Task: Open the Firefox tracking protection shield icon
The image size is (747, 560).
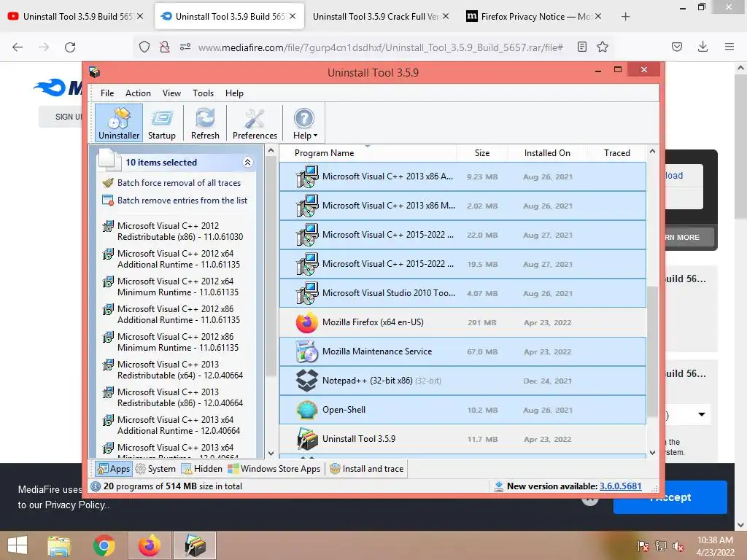Action: [144, 47]
